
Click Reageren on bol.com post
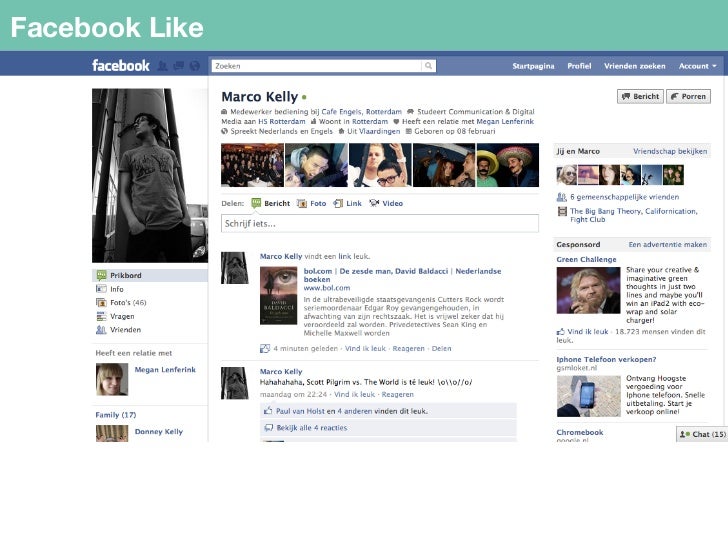(409, 348)
